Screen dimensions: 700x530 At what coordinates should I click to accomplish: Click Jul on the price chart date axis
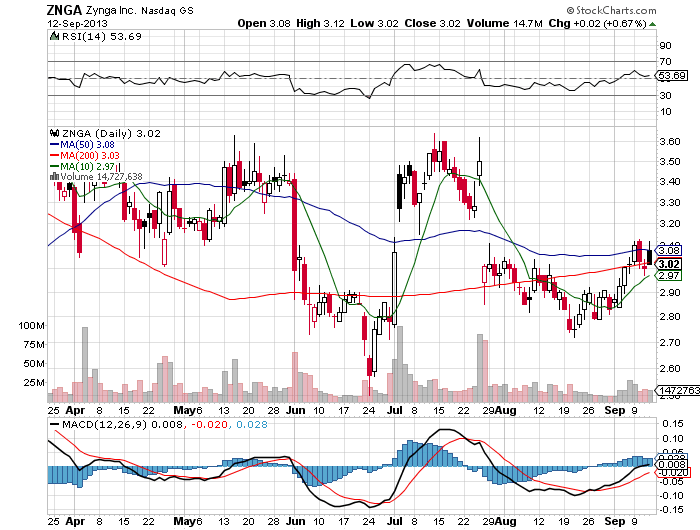(395, 410)
